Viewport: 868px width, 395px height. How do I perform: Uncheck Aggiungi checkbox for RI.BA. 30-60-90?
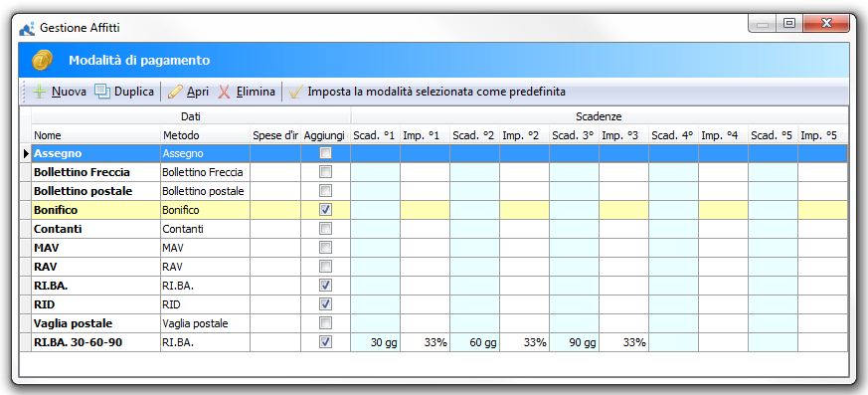tap(325, 342)
